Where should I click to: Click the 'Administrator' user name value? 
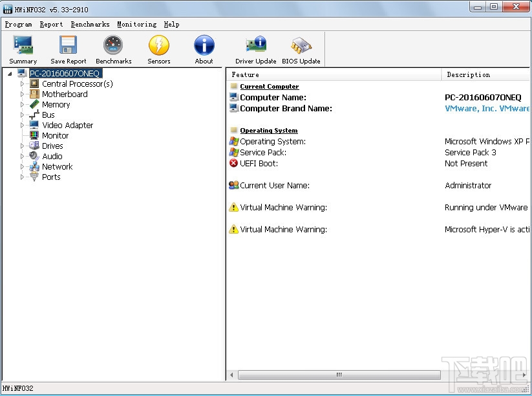(x=468, y=185)
